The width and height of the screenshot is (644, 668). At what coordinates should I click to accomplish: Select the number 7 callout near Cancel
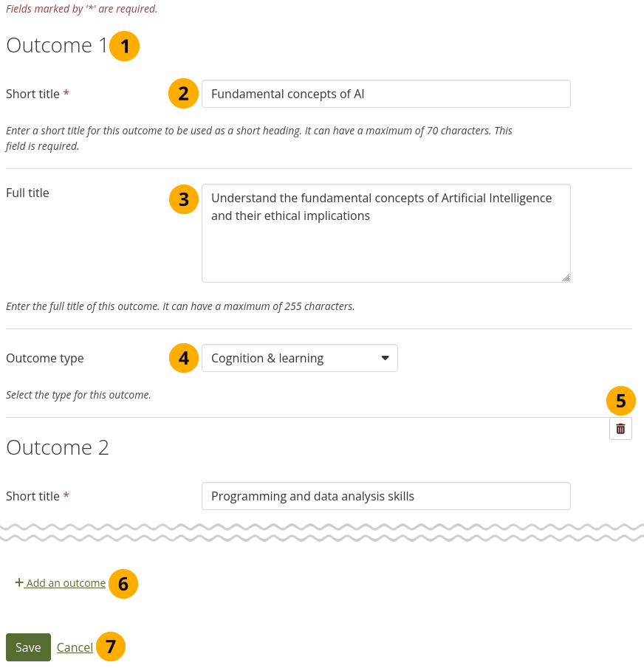click(x=111, y=647)
